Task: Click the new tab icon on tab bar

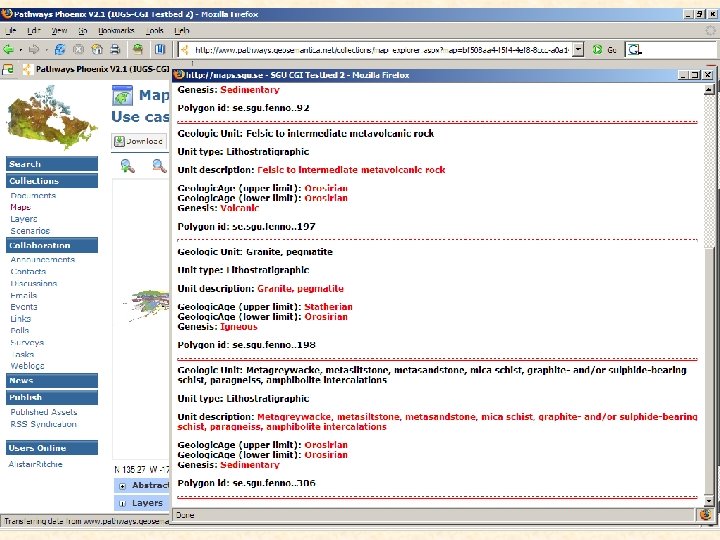Action: coord(8,69)
